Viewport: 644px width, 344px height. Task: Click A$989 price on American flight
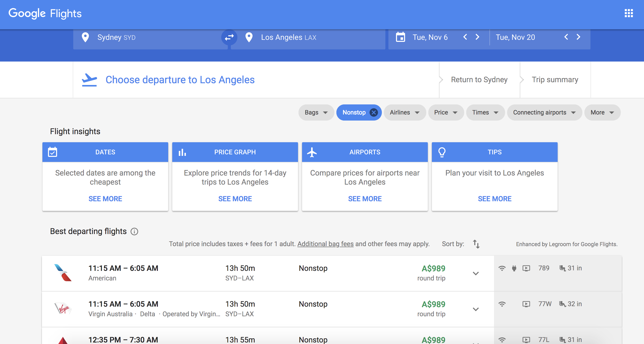pyautogui.click(x=433, y=268)
